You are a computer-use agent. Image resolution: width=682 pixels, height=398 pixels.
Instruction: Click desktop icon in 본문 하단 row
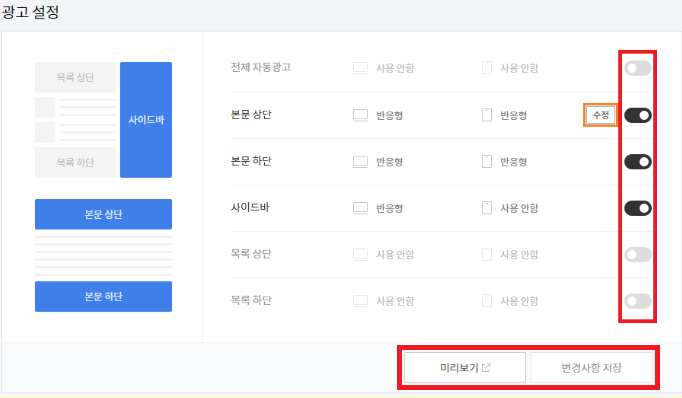click(x=360, y=162)
